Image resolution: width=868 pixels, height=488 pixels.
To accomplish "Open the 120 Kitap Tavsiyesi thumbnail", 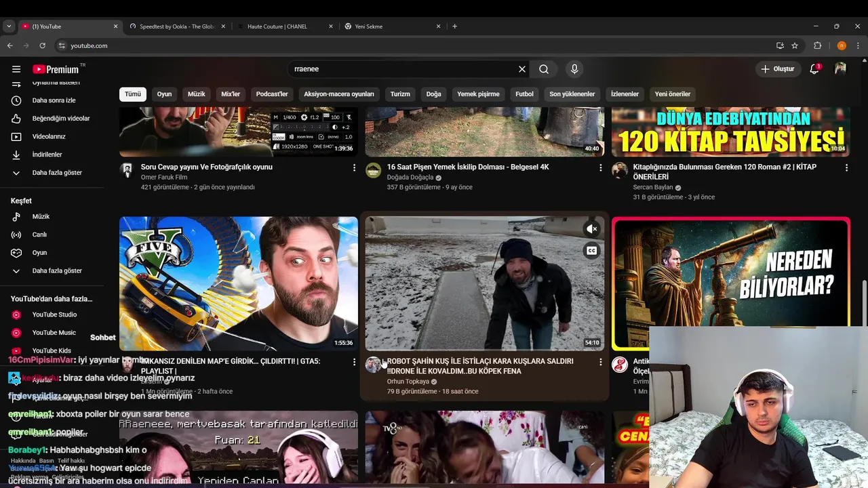I will point(731,131).
